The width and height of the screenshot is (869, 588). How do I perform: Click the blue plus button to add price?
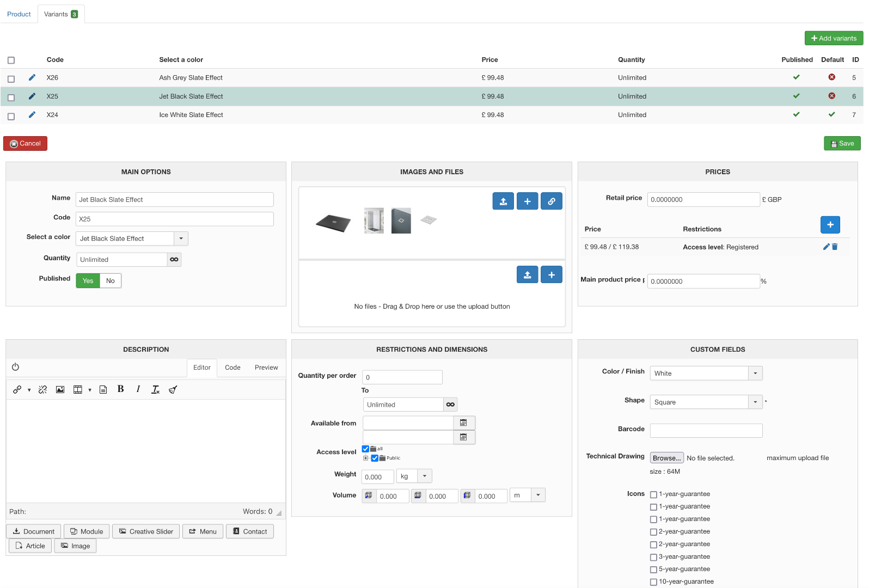pos(830,225)
